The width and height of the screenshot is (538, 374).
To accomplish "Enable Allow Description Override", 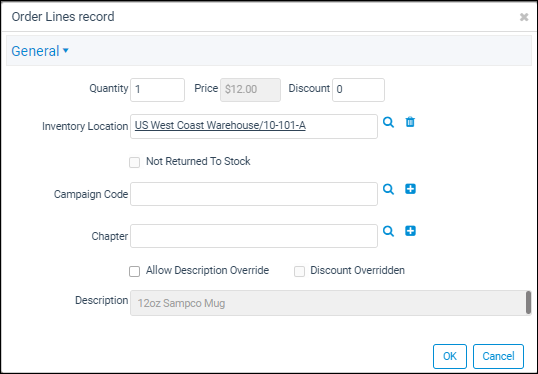I will [134, 271].
